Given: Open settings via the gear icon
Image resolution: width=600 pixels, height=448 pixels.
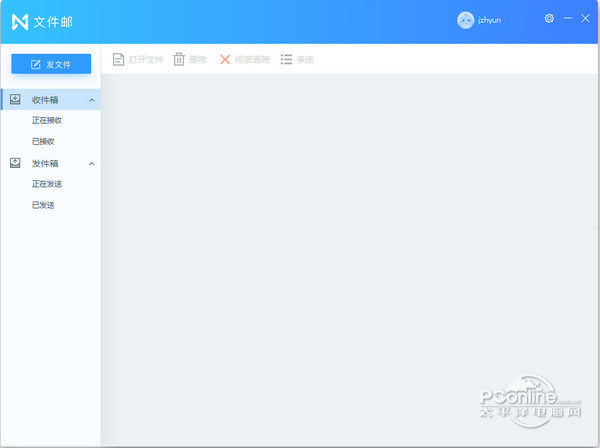Looking at the screenshot, I should tap(549, 18).
